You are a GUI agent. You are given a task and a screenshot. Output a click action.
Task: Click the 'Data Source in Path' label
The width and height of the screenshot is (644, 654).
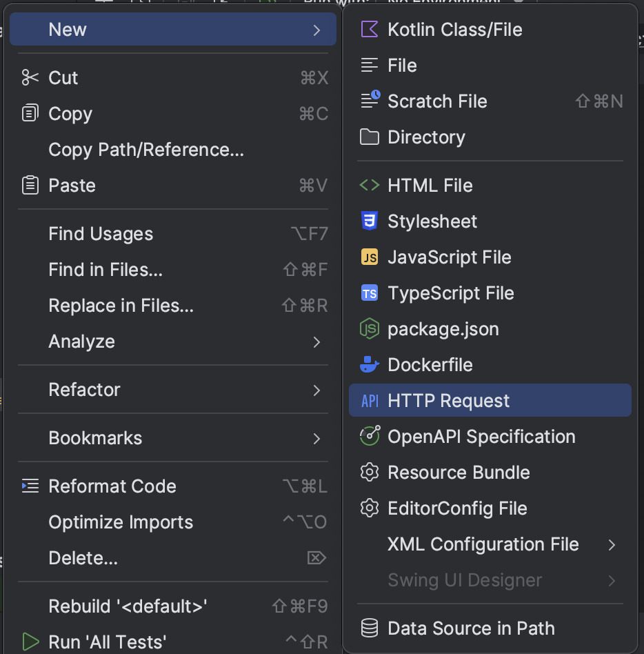pos(471,628)
